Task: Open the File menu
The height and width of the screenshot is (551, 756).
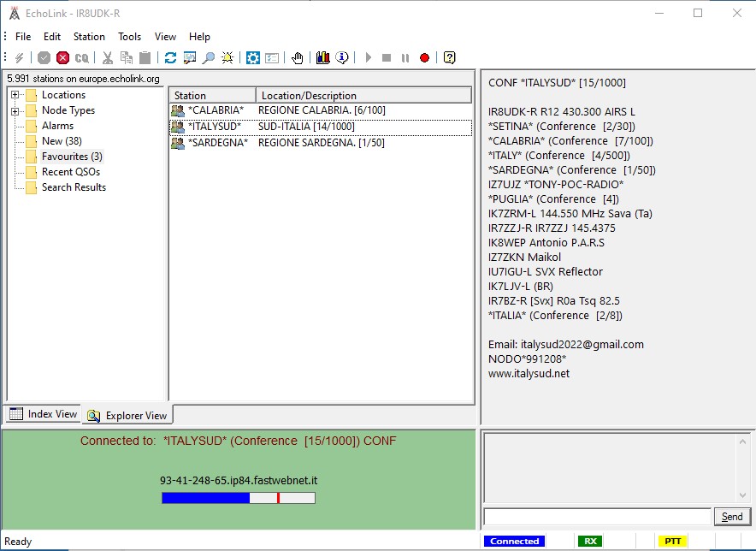Action: click(x=23, y=37)
